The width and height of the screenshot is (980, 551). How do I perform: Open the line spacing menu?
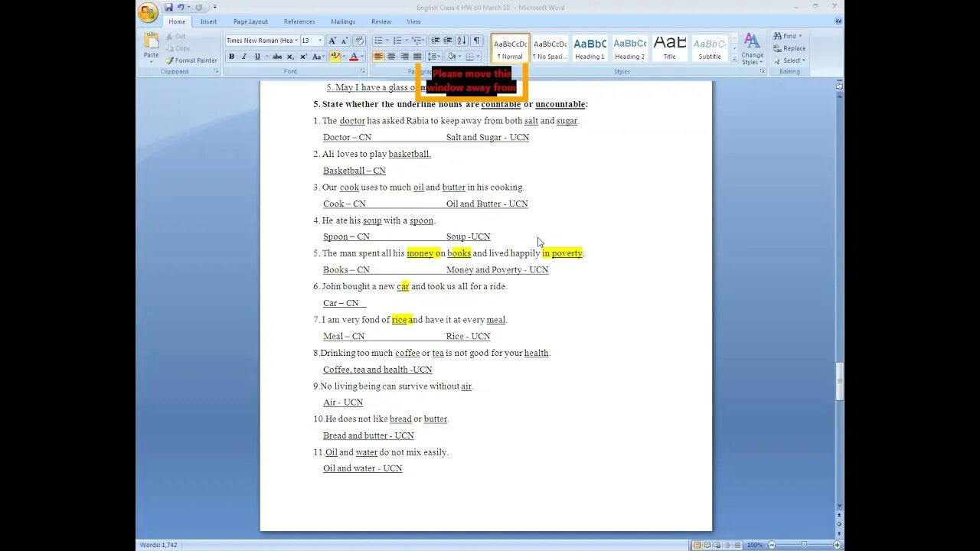[433, 57]
